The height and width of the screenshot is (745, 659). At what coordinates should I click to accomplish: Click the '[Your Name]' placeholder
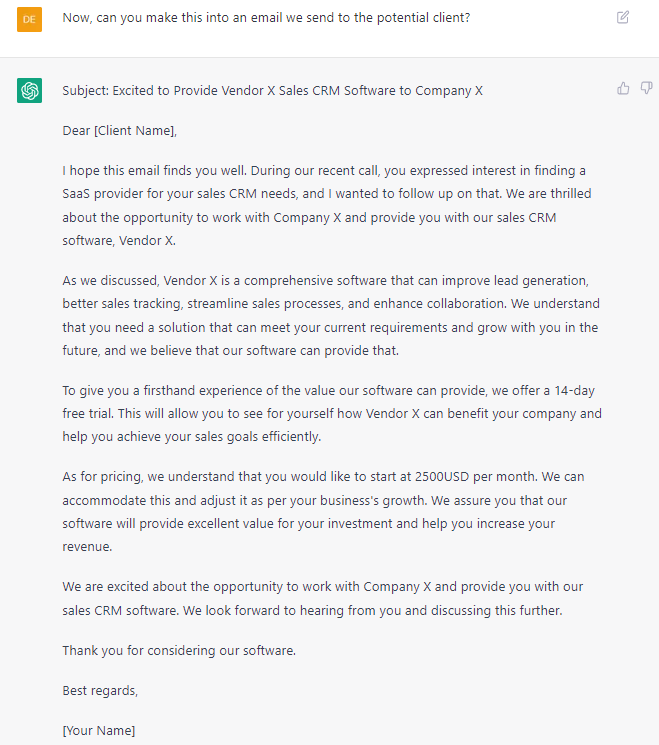pyautogui.click(x=99, y=730)
